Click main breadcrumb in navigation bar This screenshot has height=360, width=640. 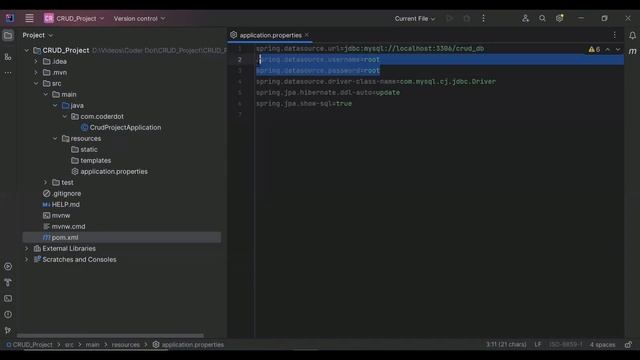click(x=92, y=345)
